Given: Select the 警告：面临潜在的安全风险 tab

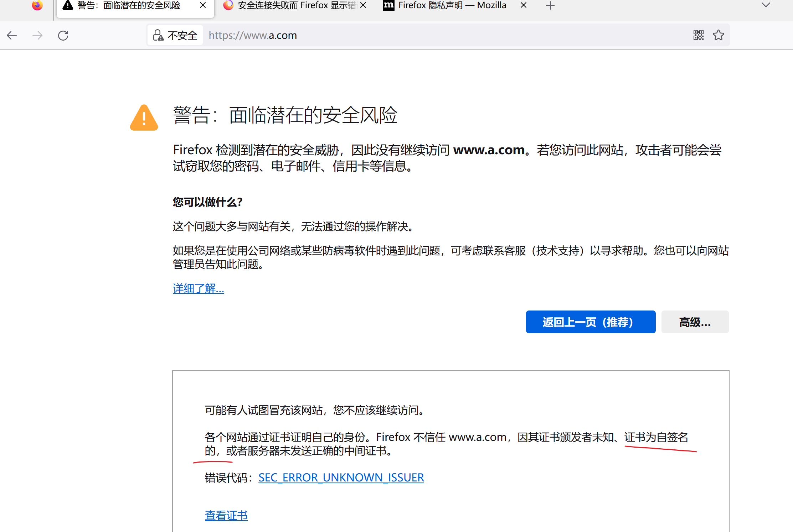Looking at the screenshot, I should point(128,5).
